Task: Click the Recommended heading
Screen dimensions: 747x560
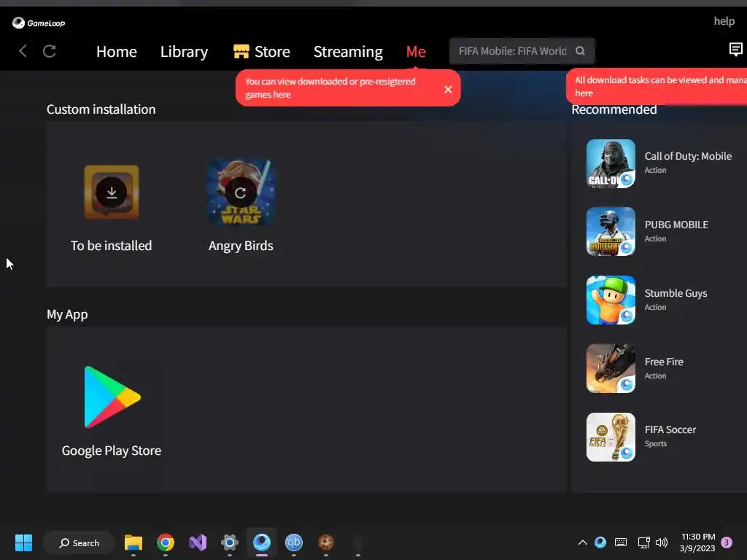Action: 614,109
